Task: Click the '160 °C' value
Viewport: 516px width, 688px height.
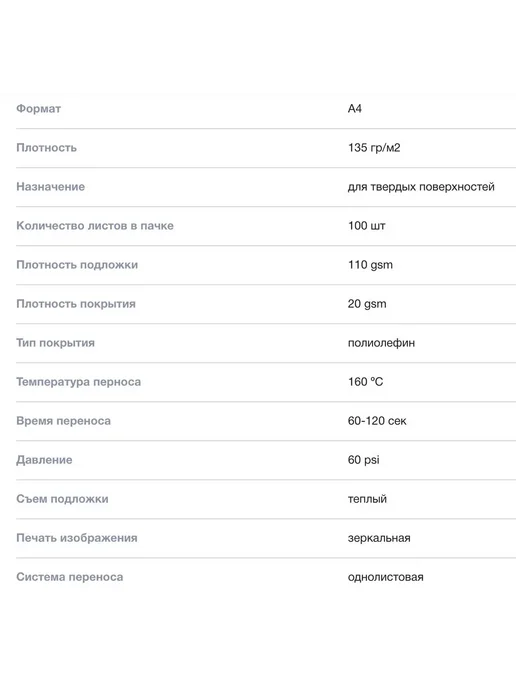Action: click(x=366, y=382)
